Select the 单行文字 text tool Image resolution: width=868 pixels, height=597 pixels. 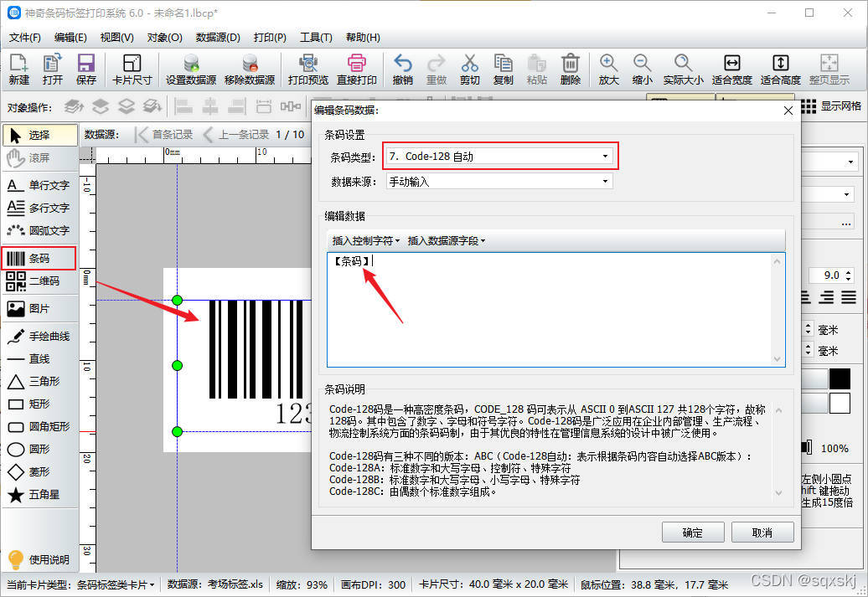click(x=40, y=185)
